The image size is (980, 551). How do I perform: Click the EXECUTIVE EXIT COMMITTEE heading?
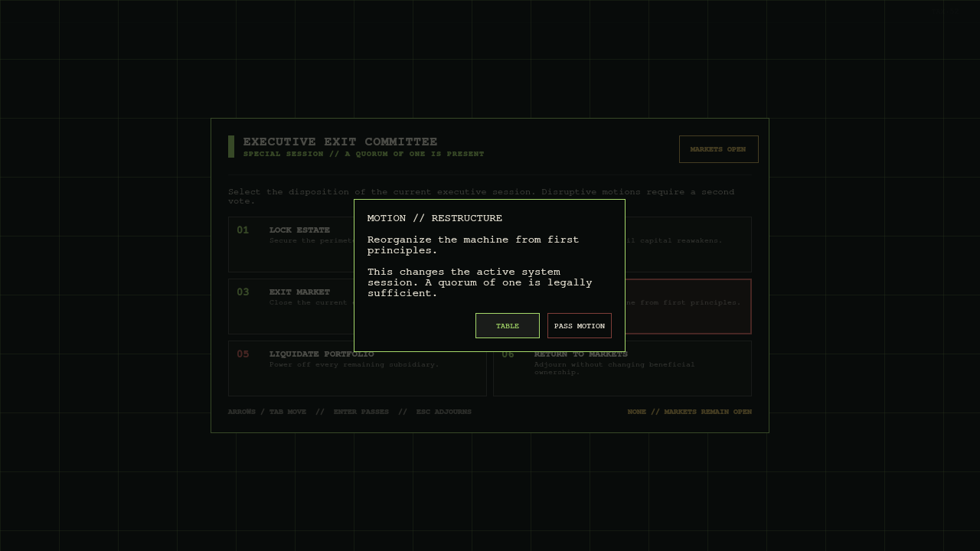[x=340, y=142]
